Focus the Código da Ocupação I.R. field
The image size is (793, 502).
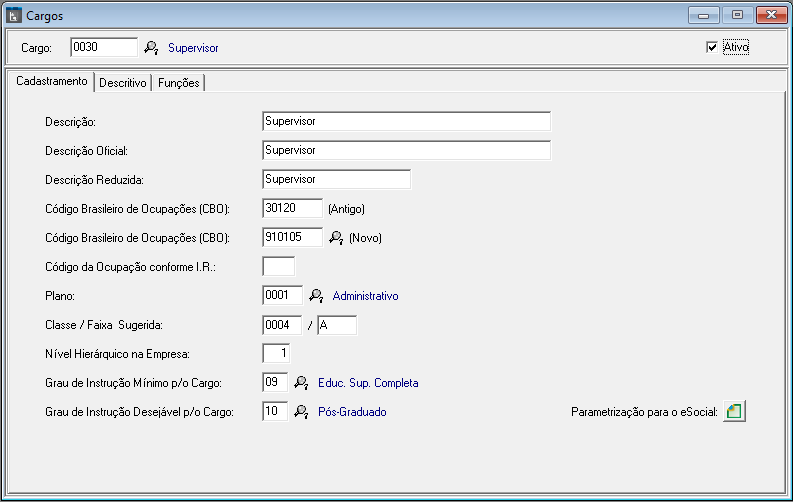click(279, 266)
